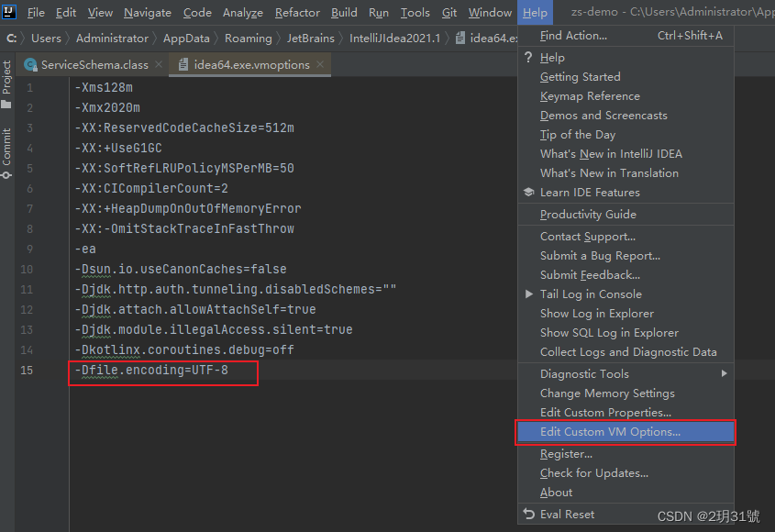The image size is (775, 532).
Task: Choose Collect Logs and Diagnostic Data
Action: pyautogui.click(x=626, y=352)
